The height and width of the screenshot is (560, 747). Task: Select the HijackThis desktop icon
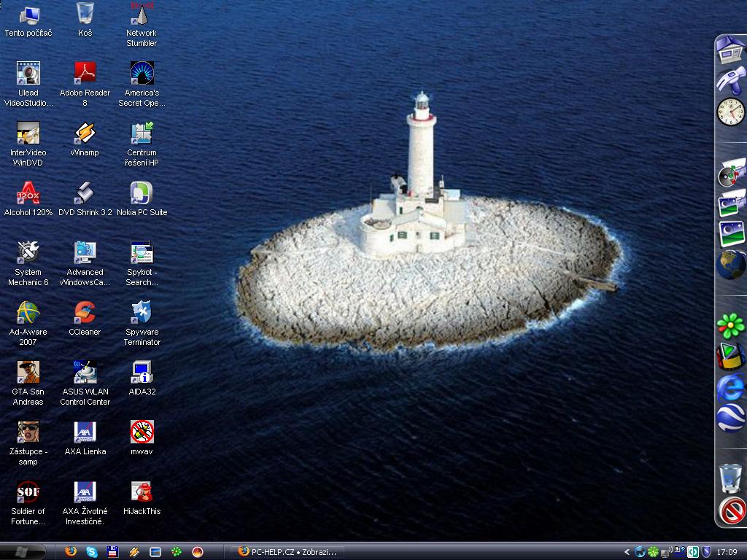(x=142, y=492)
